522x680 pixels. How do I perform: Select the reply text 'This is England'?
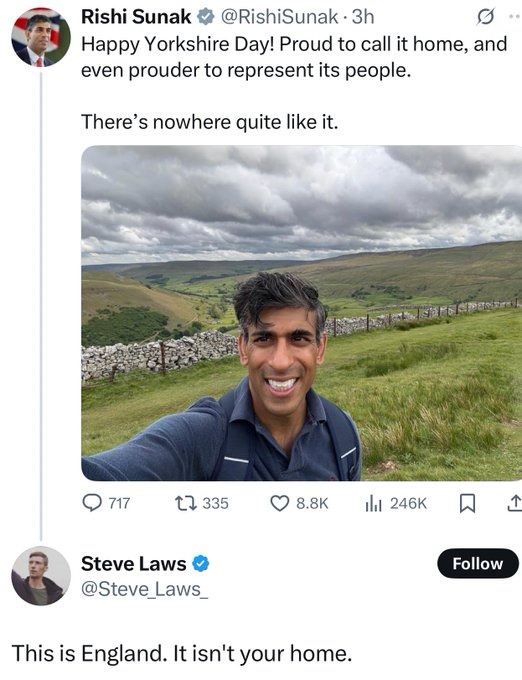click(89, 654)
